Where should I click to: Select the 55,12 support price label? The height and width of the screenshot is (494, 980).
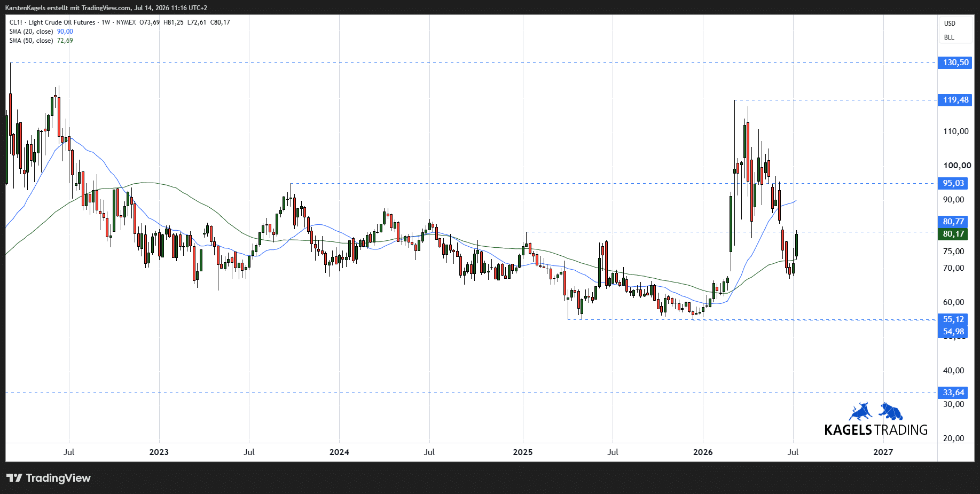click(953, 319)
